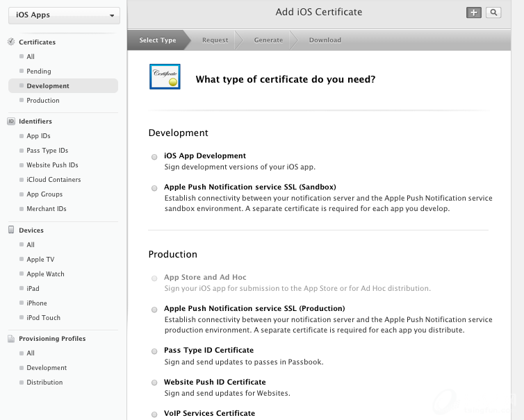
Task: Click the search magnifier icon
Action: pos(493,12)
